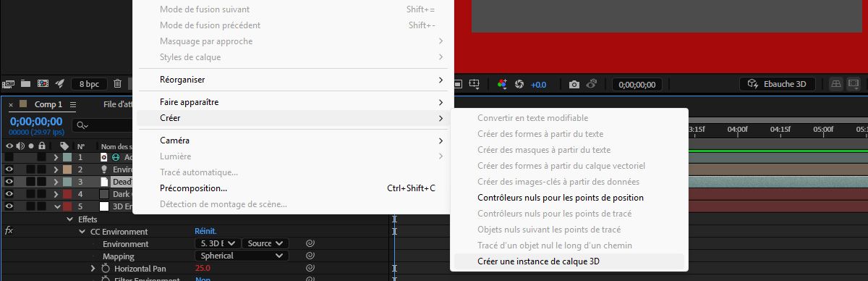Use pick whip for Mapping property
868x281 pixels.
(310, 256)
